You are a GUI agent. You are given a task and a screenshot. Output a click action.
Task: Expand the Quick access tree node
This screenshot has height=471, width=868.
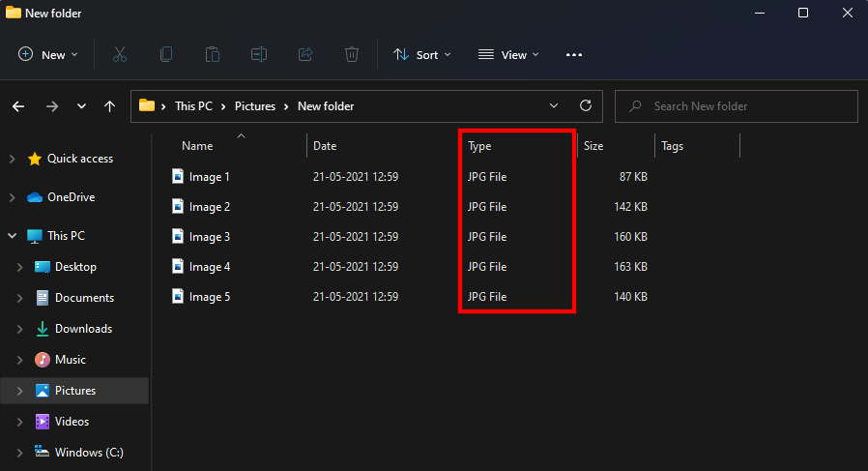[13, 159]
